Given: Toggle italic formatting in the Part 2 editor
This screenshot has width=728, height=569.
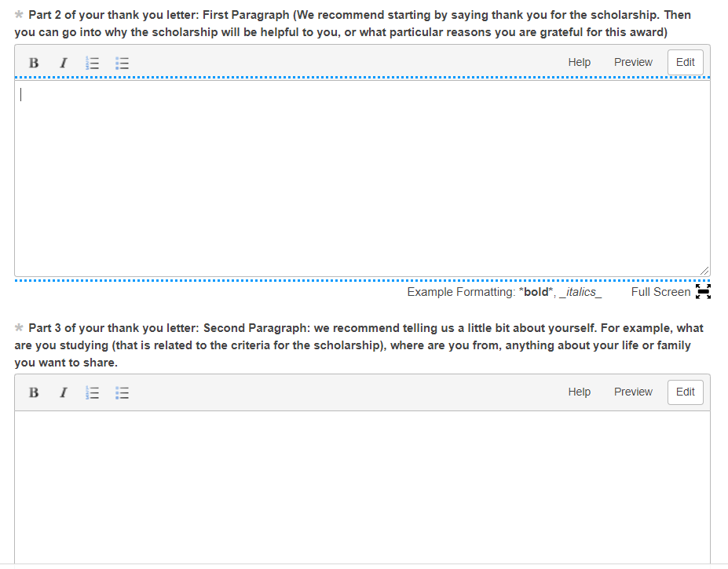Looking at the screenshot, I should pyautogui.click(x=63, y=62).
